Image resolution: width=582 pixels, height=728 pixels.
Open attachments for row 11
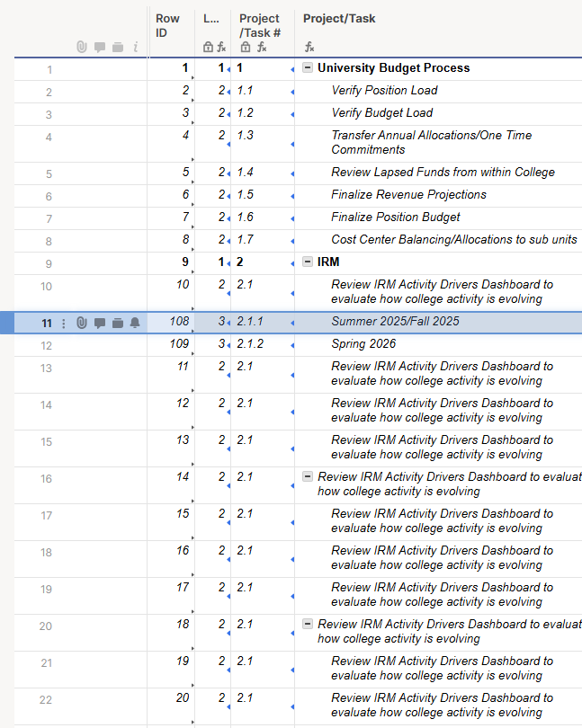pyautogui.click(x=82, y=323)
